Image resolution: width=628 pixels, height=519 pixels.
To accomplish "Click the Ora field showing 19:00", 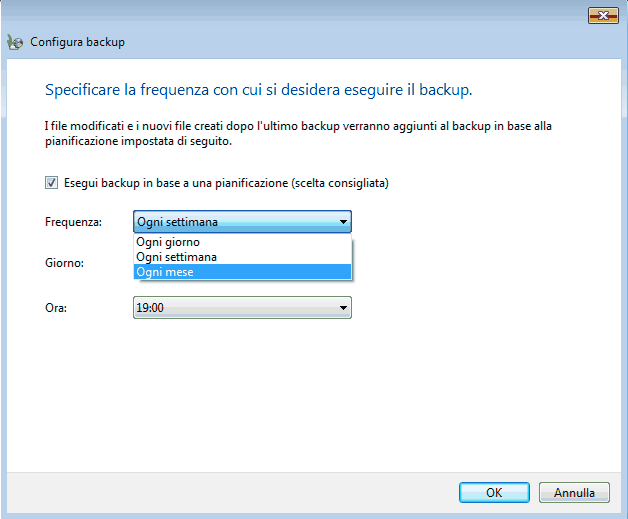I will click(235, 309).
